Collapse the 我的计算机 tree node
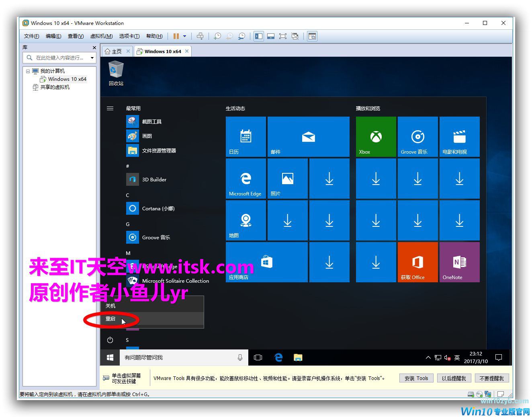This screenshot has width=532, height=417. click(28, 71)
